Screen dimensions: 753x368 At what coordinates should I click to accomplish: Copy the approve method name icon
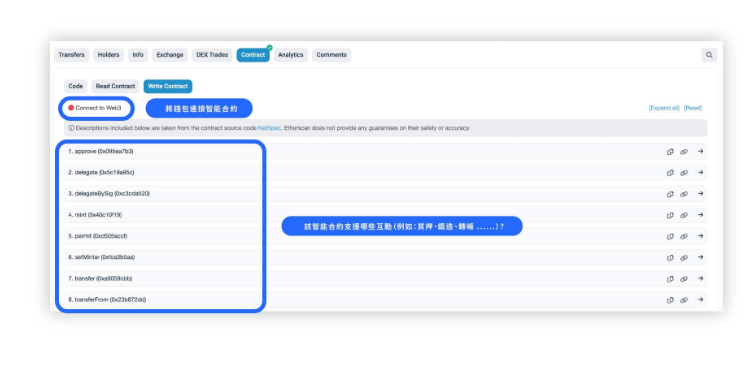pos(670,152)
